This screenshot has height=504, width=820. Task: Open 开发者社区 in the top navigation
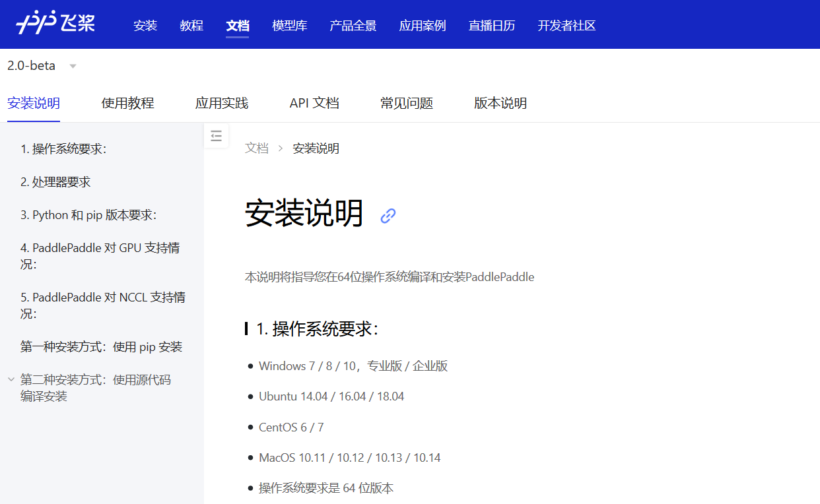click(566, 26)
